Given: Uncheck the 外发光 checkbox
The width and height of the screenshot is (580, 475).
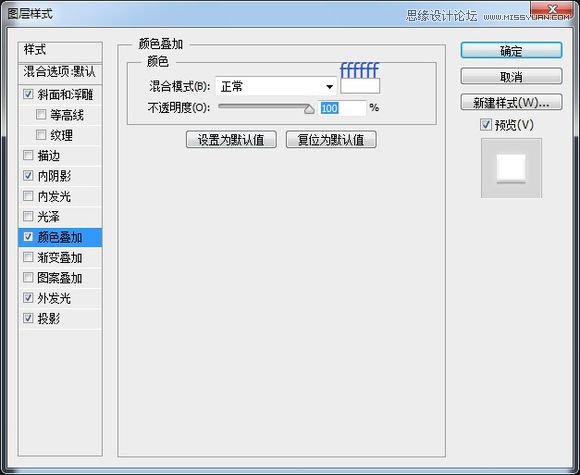Looking at the screenshot, I should [28, 297].
